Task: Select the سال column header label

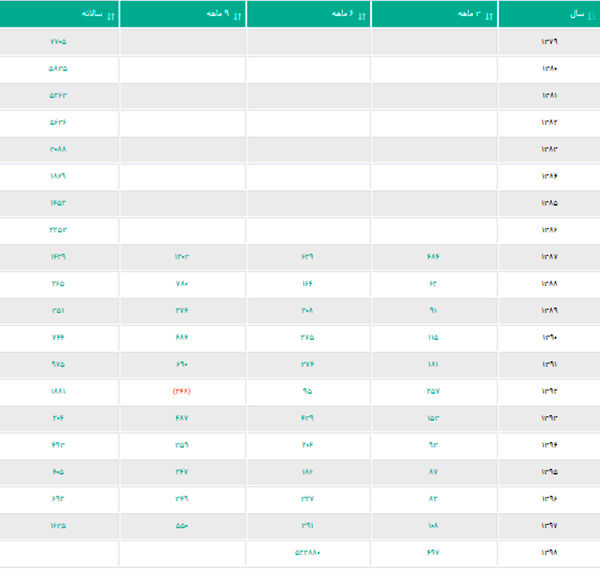Action: [x=577, y=14]
